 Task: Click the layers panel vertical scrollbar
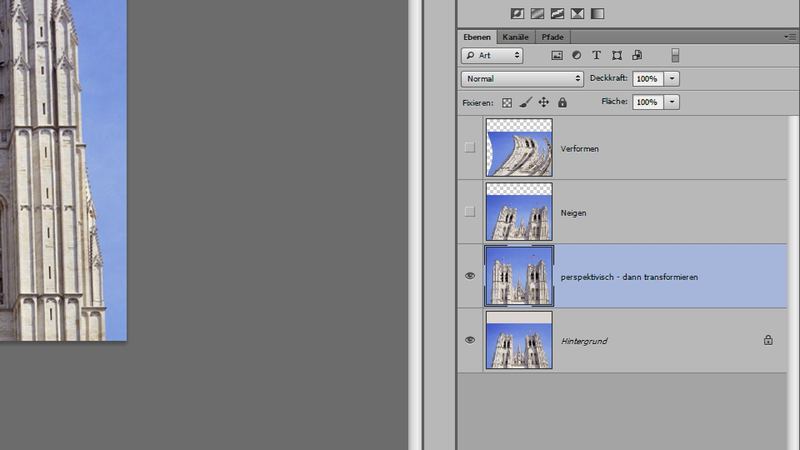(792, 283)
